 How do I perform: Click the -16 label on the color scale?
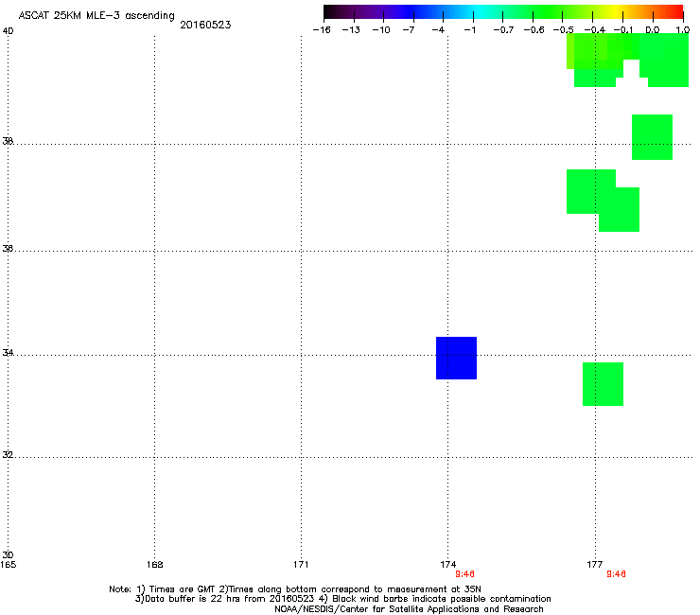(322, 30)
